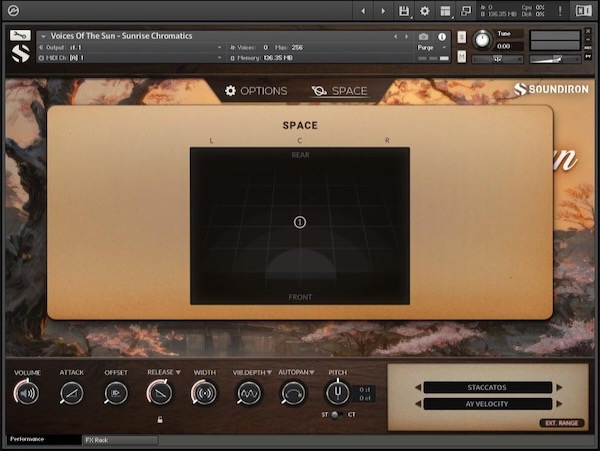Screen dimensions: 600x451
Task: Click the Pitch tuning knob
Action: pos(337,393)
